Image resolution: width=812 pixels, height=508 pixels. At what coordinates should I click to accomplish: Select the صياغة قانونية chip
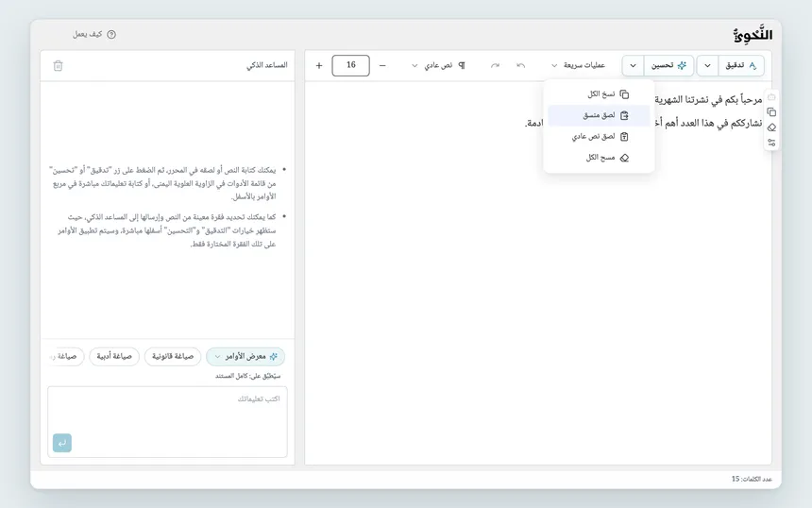coord(173,356)
